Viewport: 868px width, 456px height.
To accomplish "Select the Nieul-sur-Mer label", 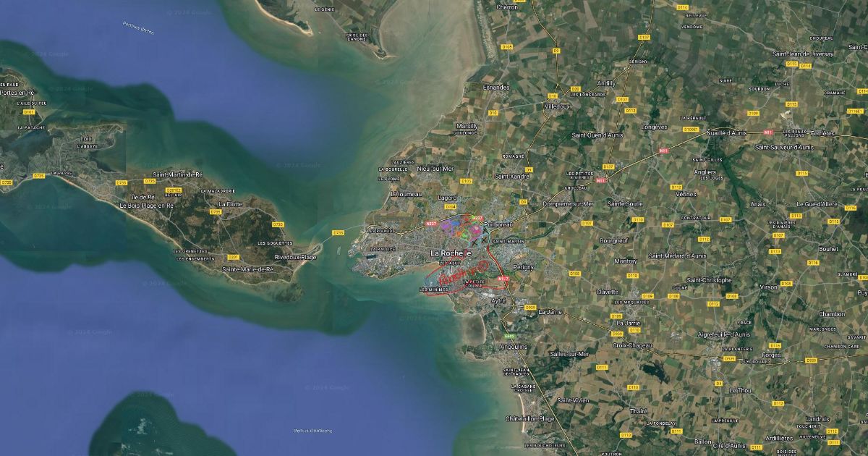I will [435, 168].
